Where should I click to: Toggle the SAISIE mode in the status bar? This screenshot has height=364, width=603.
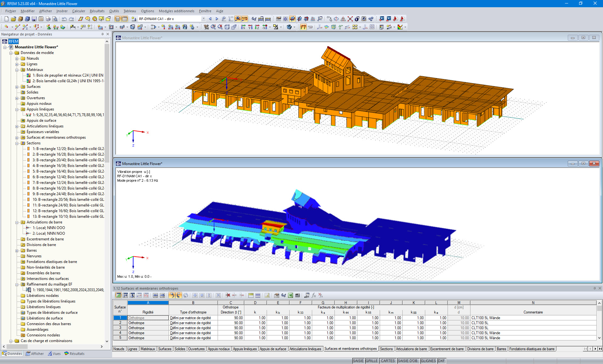(x=358, y=361)
